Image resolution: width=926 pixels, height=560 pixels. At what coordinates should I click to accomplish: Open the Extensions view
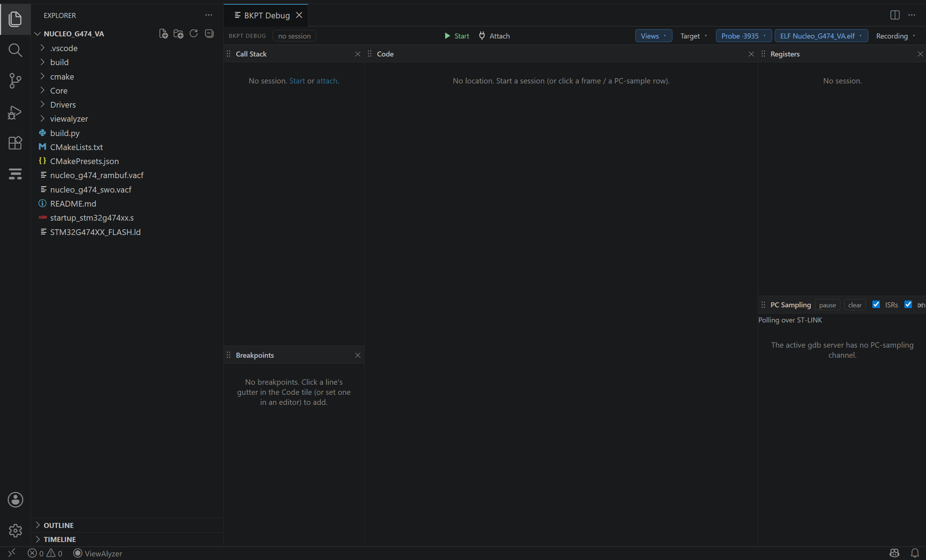pyautogui.click(x=15, y=143)
